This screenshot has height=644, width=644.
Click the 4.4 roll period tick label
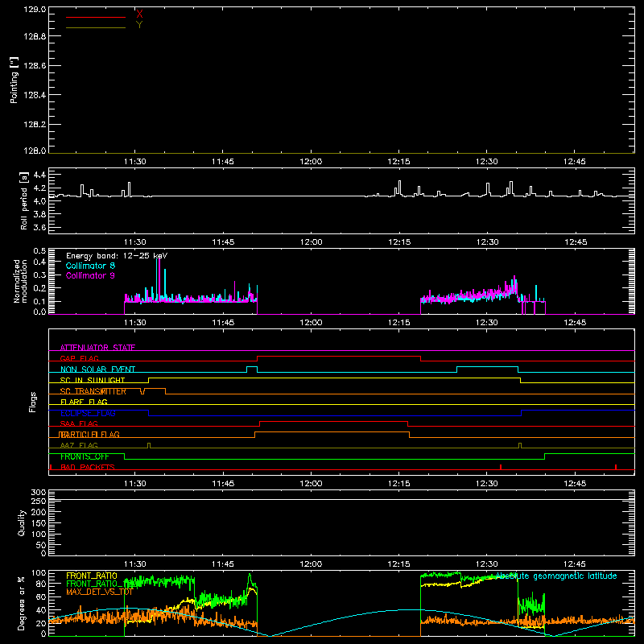point(39,175)
